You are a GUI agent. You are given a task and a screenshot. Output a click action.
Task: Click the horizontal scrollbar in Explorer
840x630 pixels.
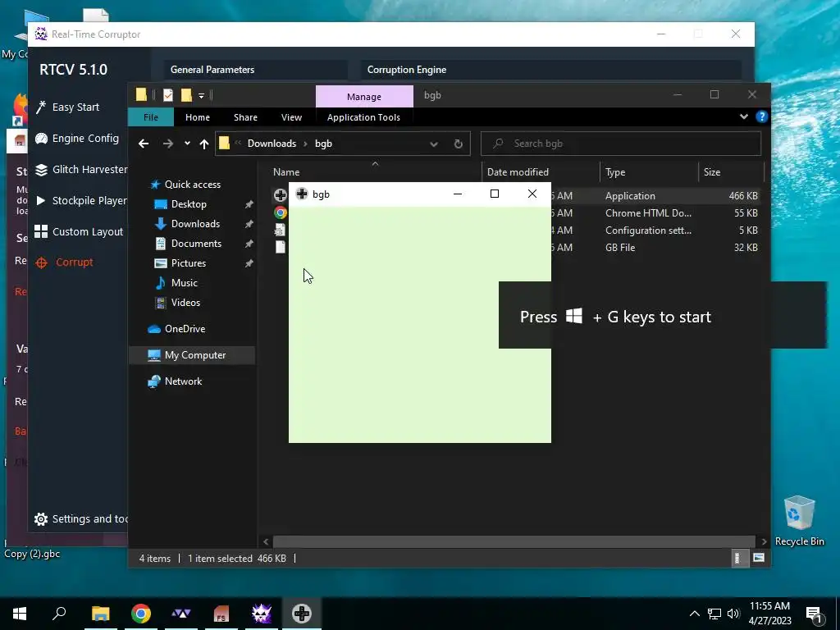(514, 541)
